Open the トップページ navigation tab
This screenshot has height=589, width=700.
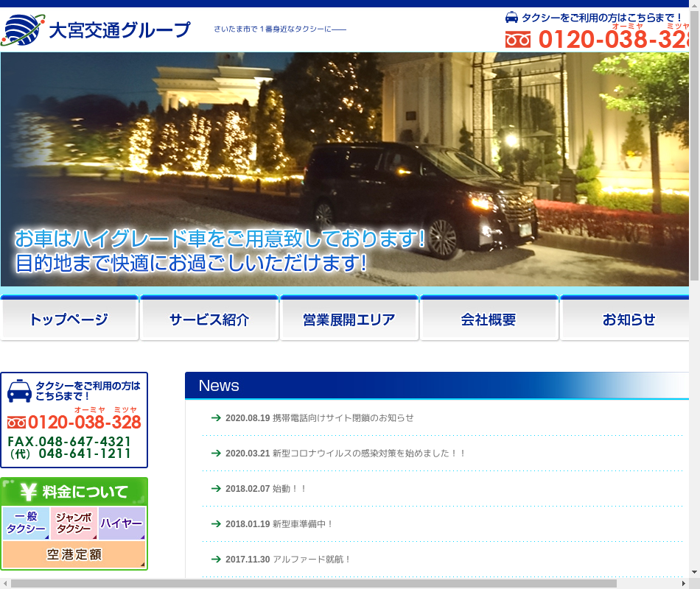69,320
